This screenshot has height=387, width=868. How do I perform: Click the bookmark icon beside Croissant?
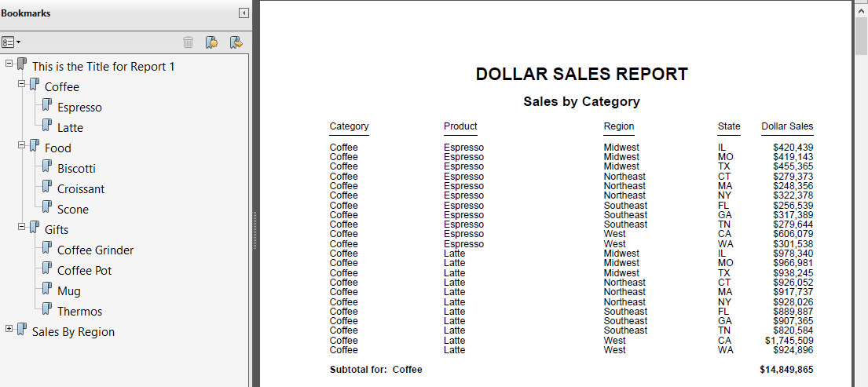[x=47, y=187]
